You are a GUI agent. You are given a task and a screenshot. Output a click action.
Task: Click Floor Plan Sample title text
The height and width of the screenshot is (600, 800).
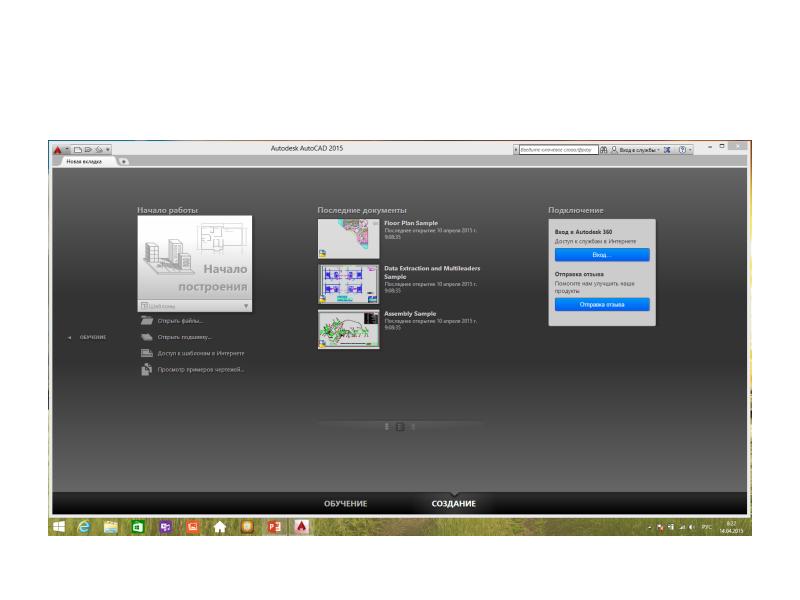click(x=411, y=223)
